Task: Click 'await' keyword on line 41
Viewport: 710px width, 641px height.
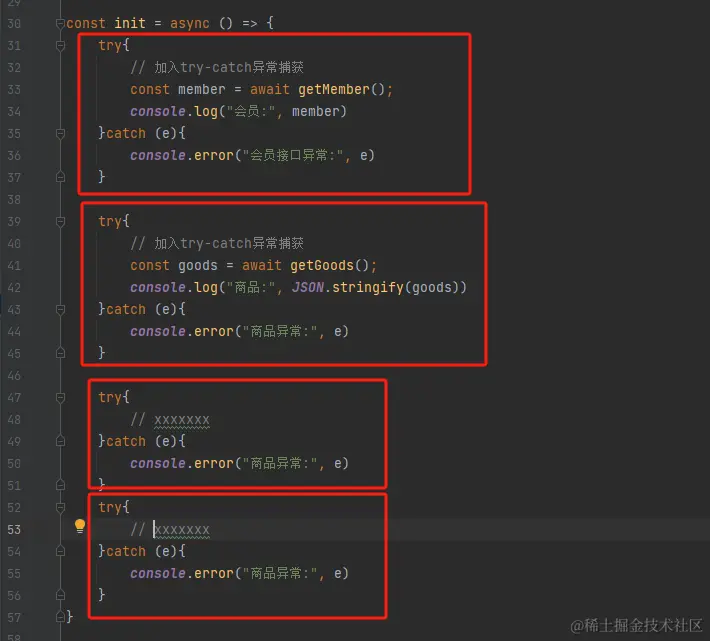Action: pyautogui.click(x=261, y=265)
